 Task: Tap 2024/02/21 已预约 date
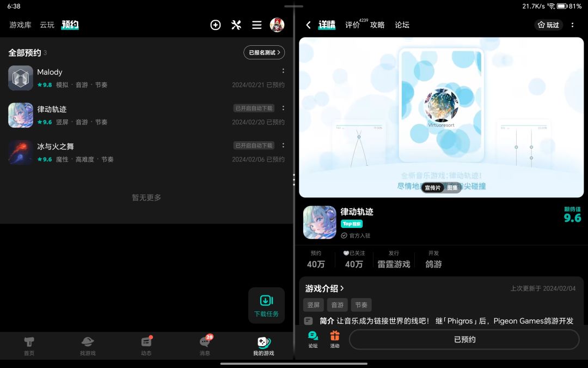coord(259,85)
